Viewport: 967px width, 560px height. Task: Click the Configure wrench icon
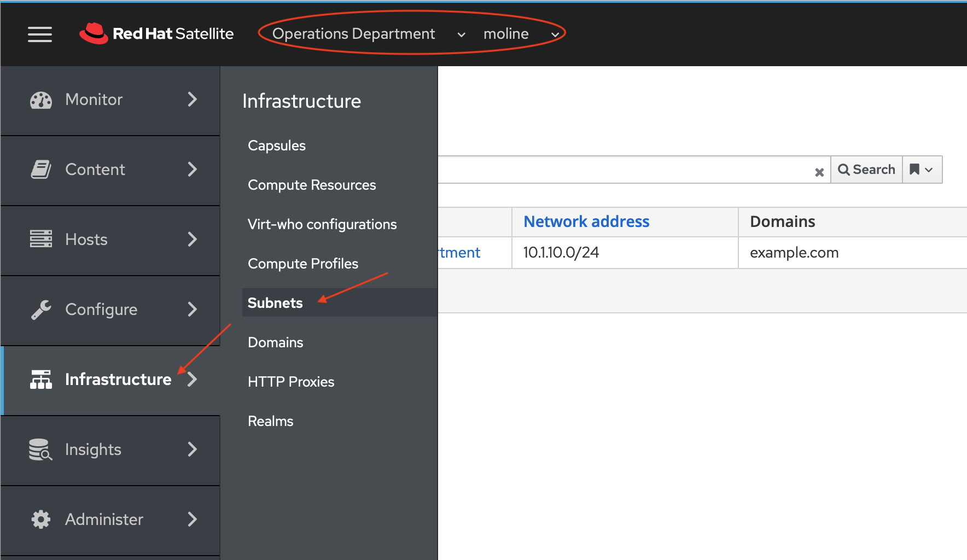(40, 310)
